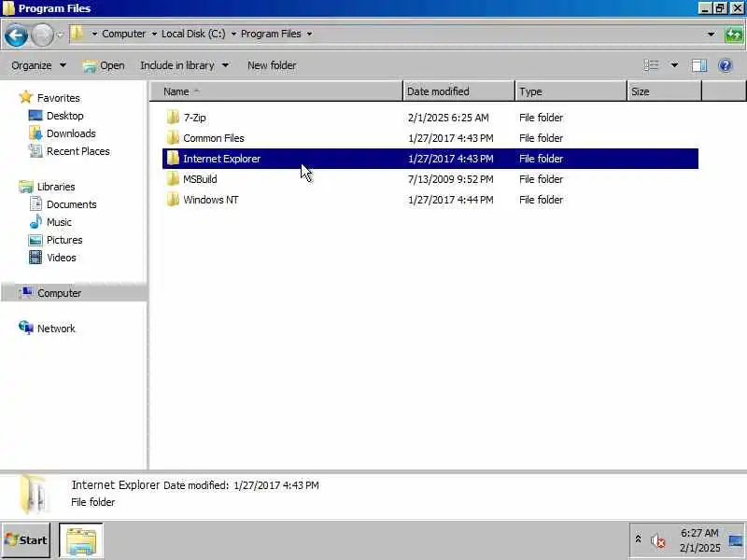Sort by the Type column header
The width and height of the screenshot is (747, 560).
[x=571, y=91]
